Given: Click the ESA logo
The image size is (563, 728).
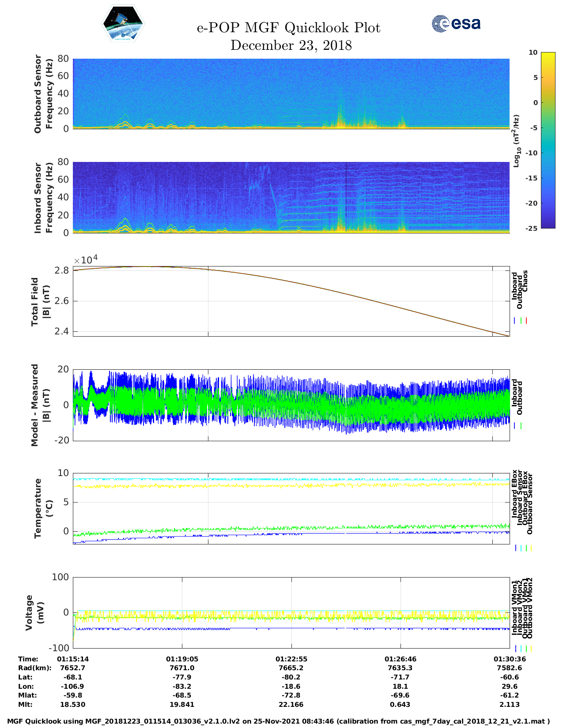Looking at the screenshot, I should tap(456, 23).
